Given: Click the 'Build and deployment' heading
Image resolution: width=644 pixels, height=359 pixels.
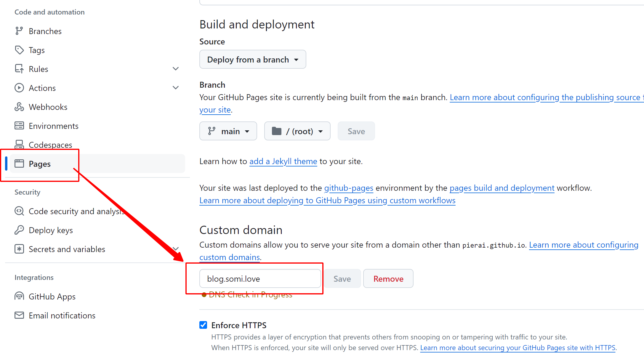Looking at the screenshot, I should [x=257, y=24].
